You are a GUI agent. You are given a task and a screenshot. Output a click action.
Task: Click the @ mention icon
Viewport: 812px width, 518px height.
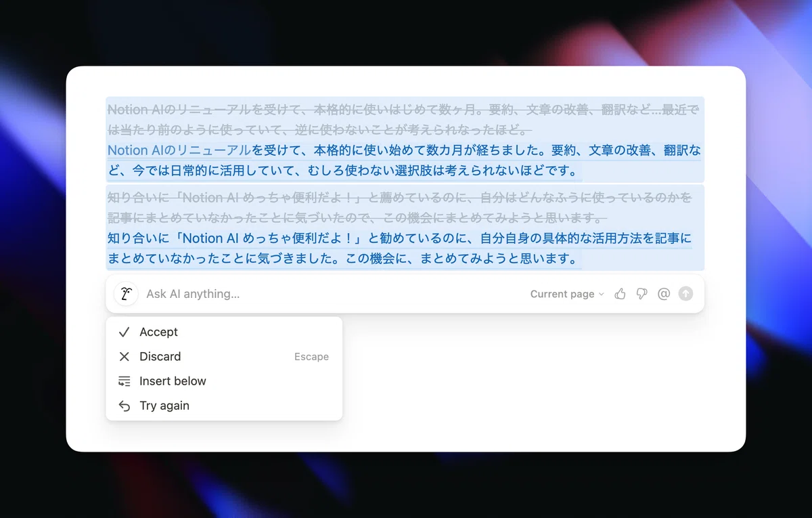[664, 294]
